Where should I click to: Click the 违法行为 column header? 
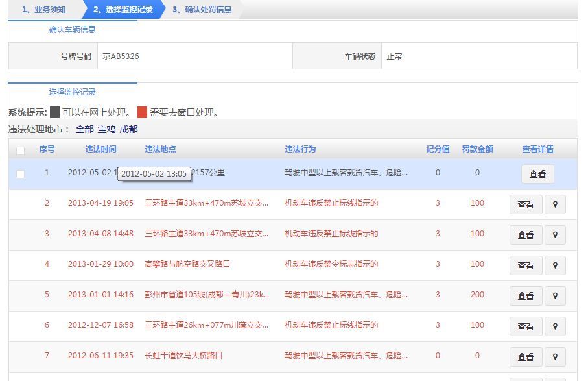point(300,149)
